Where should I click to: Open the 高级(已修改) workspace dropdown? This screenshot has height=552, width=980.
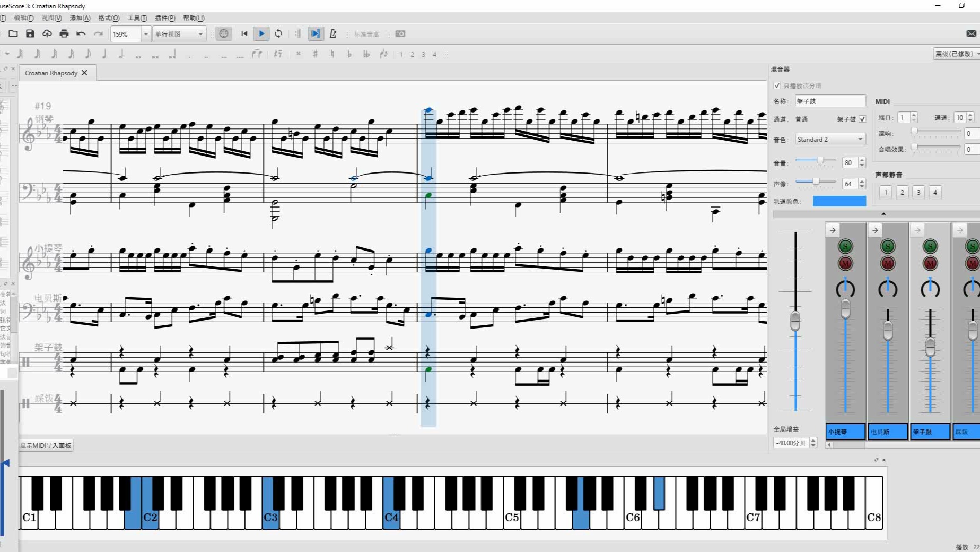tap(956, 54)
